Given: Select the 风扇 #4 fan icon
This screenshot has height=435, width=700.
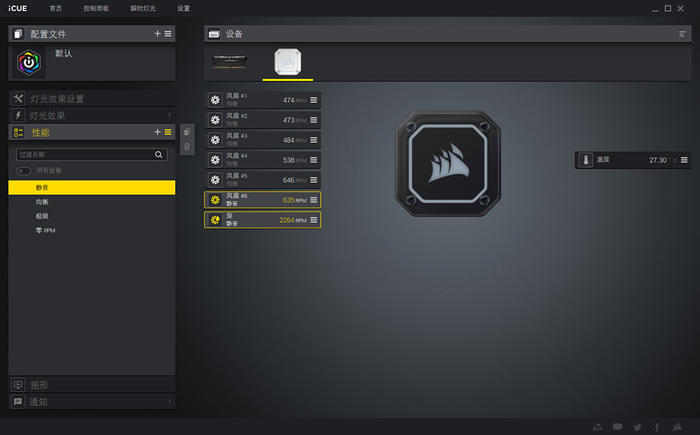Looking at the screenshot, I should pos(215,160).
